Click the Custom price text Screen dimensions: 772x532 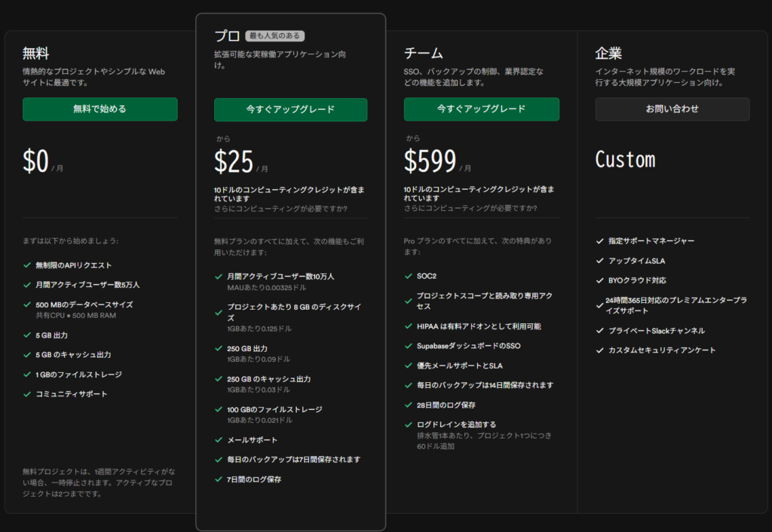pyautogui.click(x=625, y=160)
